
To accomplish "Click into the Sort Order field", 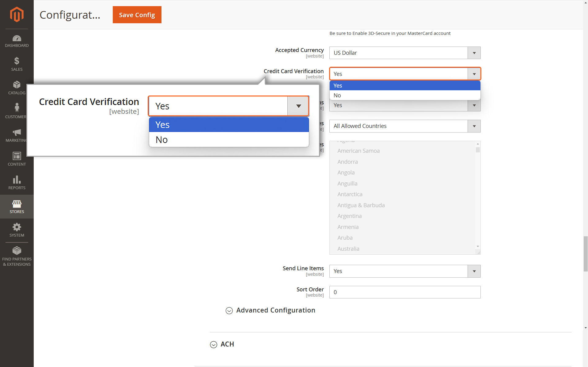I will [x=405, y=292].
